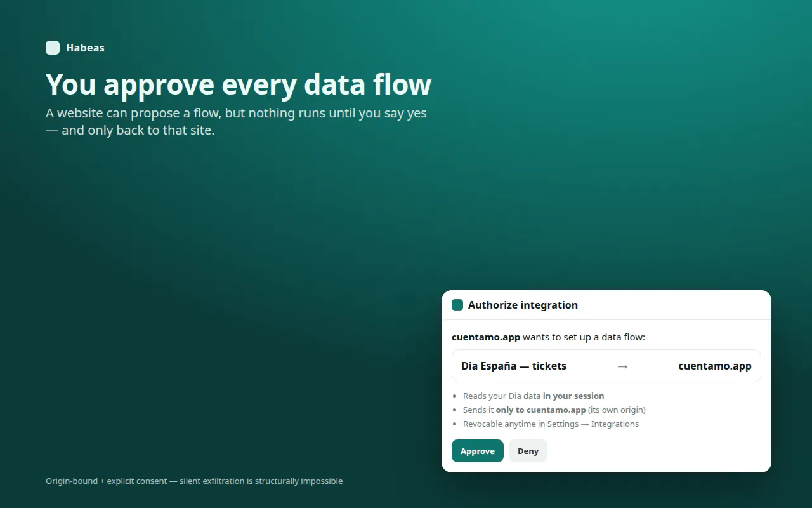Click the Habeas brand name

tap(85, 48)
